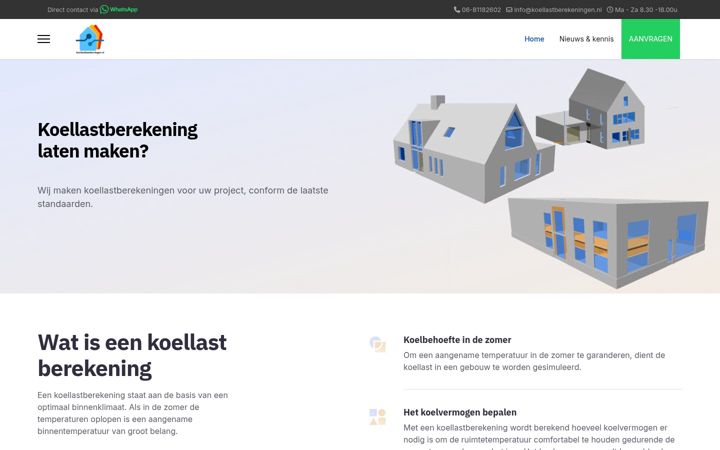This screenshot has width=720, height=450.
Task: Go to the Home menu item
Action: coord(534,39)
